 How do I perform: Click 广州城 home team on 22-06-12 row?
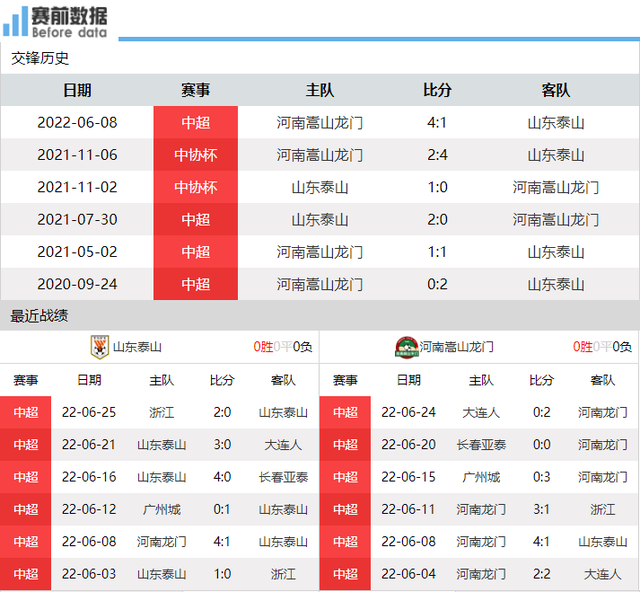(x=162, y=510)
